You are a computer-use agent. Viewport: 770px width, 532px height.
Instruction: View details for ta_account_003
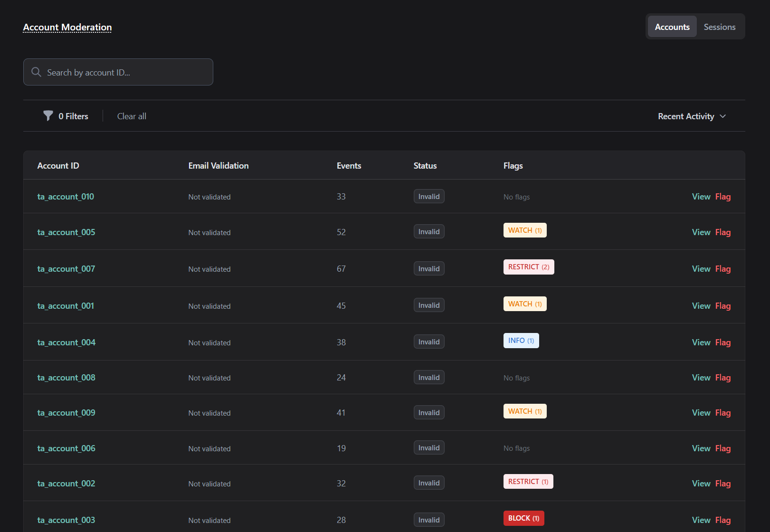(701, 520)
